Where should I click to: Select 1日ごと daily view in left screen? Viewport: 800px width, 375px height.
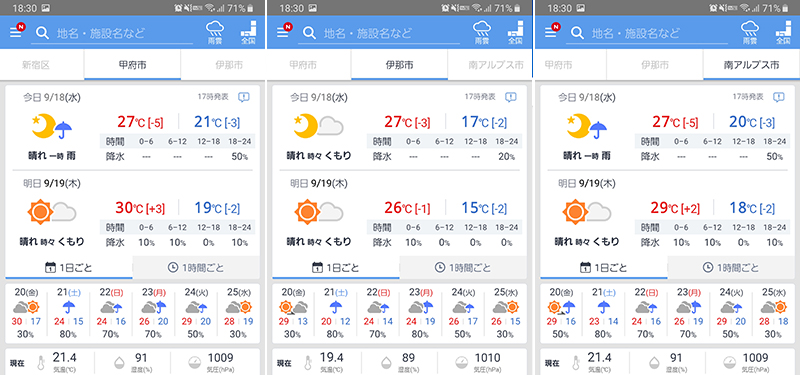(x=69, y=267)
